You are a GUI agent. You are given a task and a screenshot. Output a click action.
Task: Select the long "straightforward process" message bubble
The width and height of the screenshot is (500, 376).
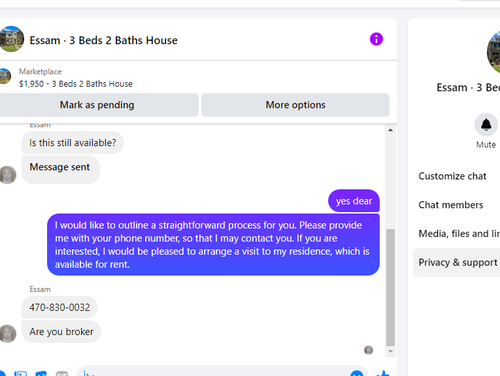[x=213, y=245]
